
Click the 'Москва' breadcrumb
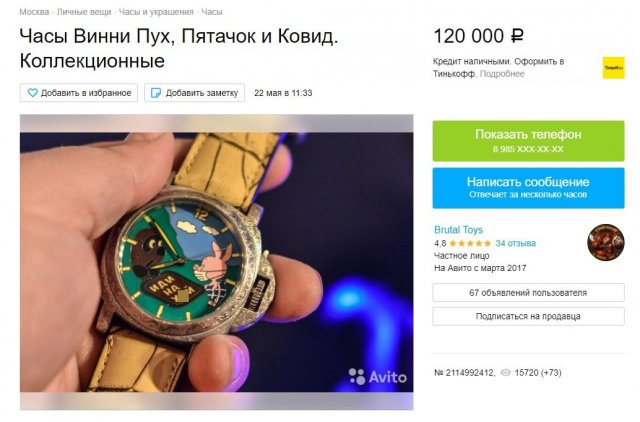click(34, 11)
